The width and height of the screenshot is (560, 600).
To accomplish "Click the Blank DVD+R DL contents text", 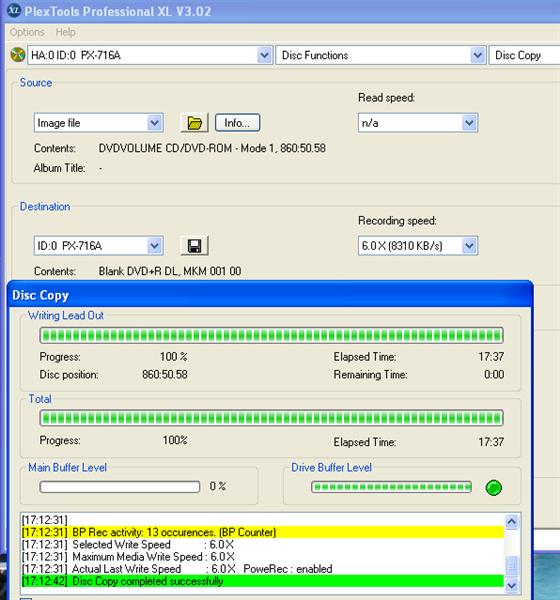I will (170, 271).
